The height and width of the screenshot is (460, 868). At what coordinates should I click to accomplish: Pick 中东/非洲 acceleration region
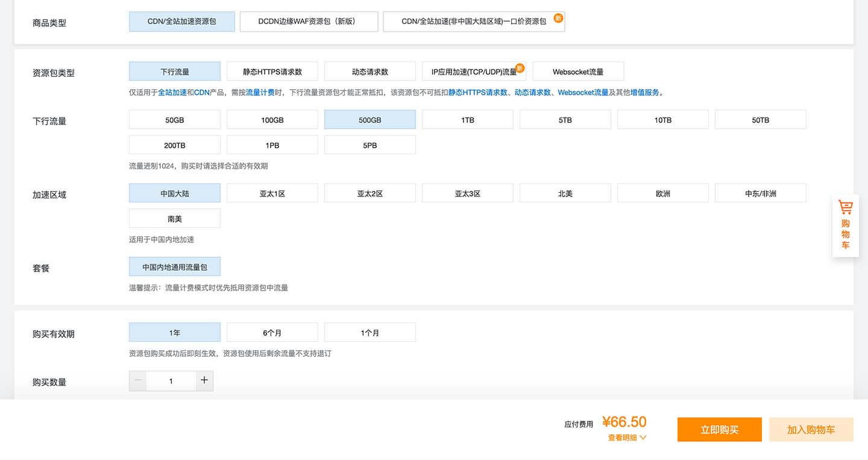click(761, 193)
